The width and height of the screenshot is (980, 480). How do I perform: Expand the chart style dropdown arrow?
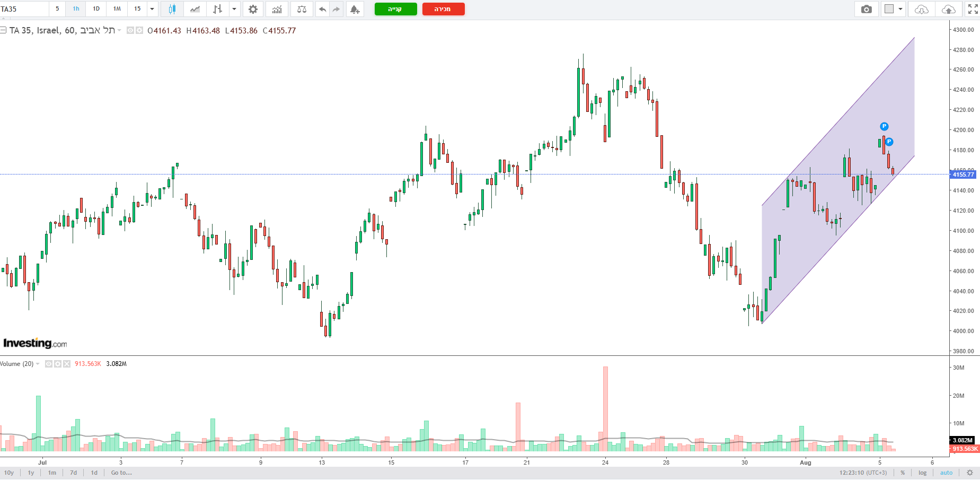click(234, 9)
